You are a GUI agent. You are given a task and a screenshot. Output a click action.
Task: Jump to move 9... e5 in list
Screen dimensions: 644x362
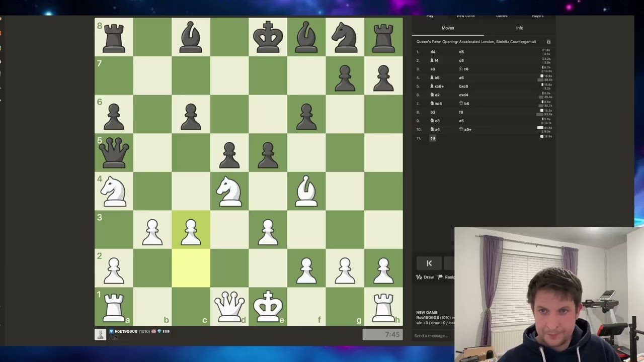coord(461,121)
